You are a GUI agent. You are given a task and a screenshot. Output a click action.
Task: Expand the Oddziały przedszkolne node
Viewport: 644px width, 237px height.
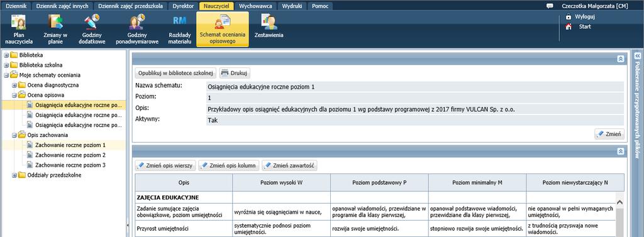coord(14,175)
